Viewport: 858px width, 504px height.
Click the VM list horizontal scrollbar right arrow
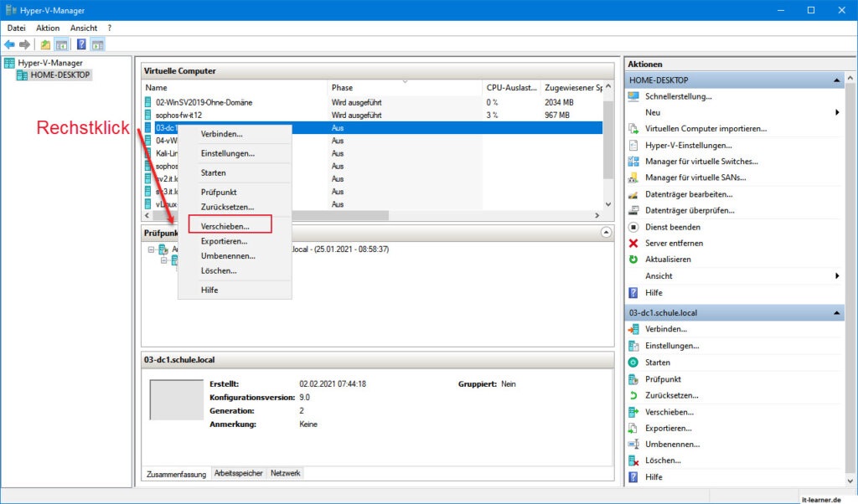pos(597,215)
